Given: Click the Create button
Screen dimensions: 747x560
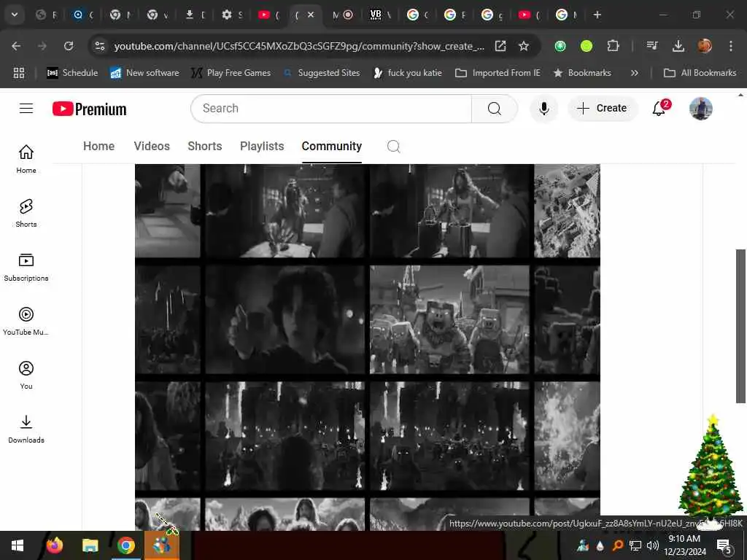Looking at the screenshot, I should [x=602, y=108].
